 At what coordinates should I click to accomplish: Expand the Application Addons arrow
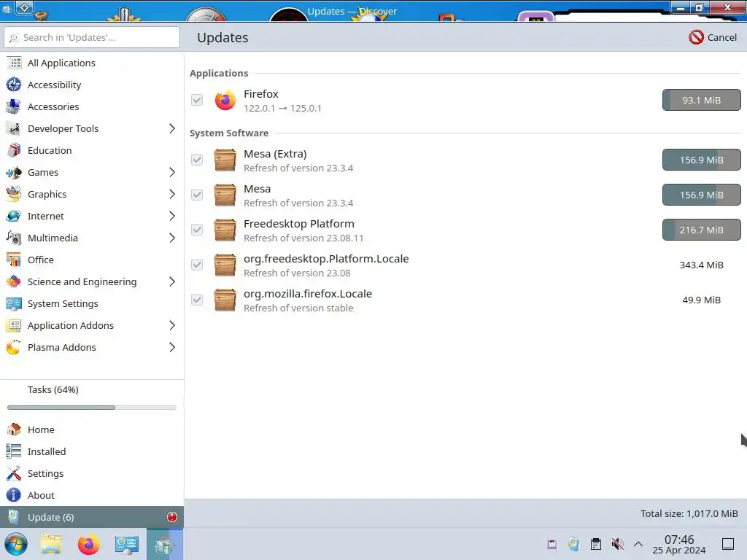click(172, 326)
